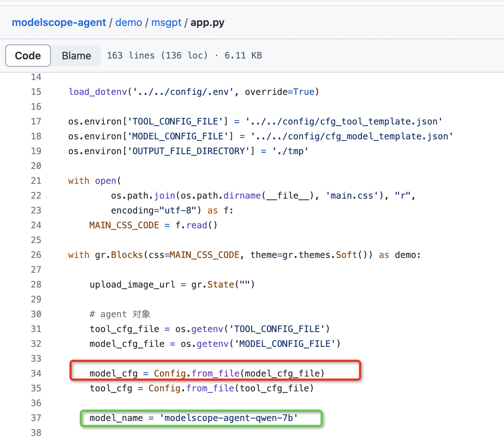Click the 'main.css' string literal

pyautogui.click(x=352, y=196)
